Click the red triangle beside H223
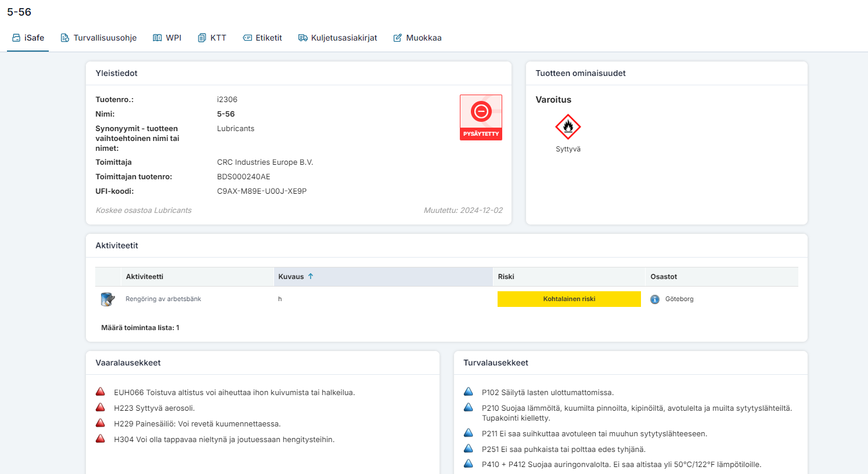Image resolution: width=868 pixels, height=474 pixels. coord(100,407)
